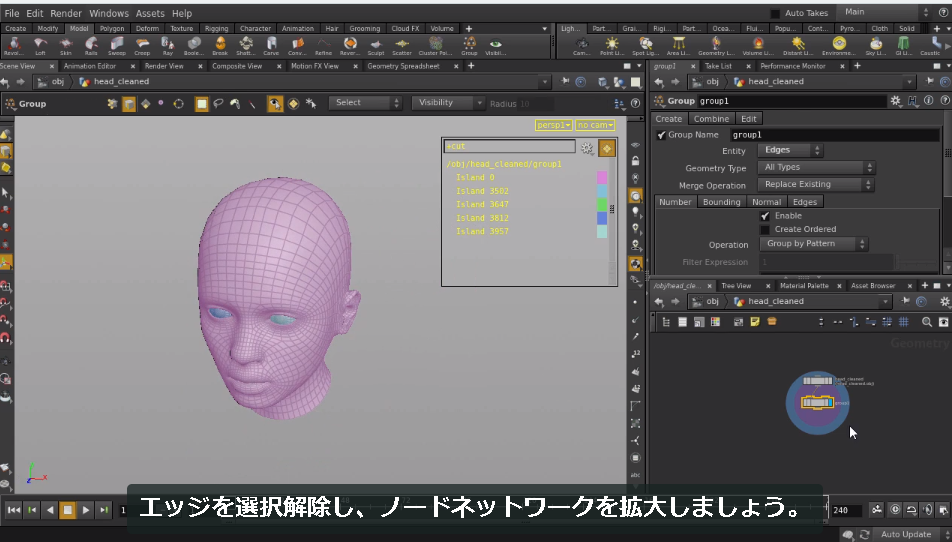Switch to the Geometry Spreadsheet tab
Screen dimensions: 952x542
403,66
